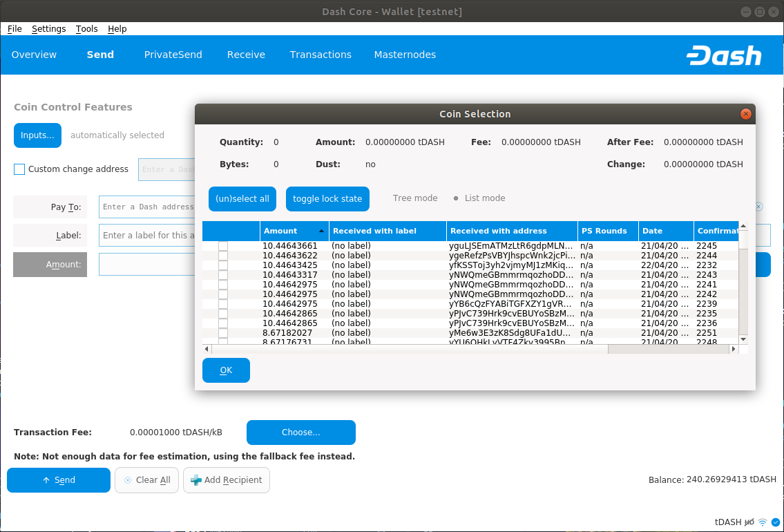This screenshot has height=532, width=784.
Task: Click the Clear All button
Action: tap(146, 480)
